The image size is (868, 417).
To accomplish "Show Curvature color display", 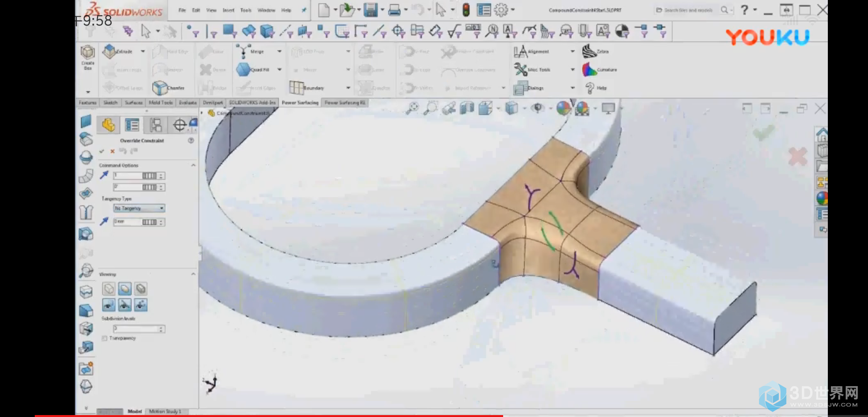I will click(599, 69).
